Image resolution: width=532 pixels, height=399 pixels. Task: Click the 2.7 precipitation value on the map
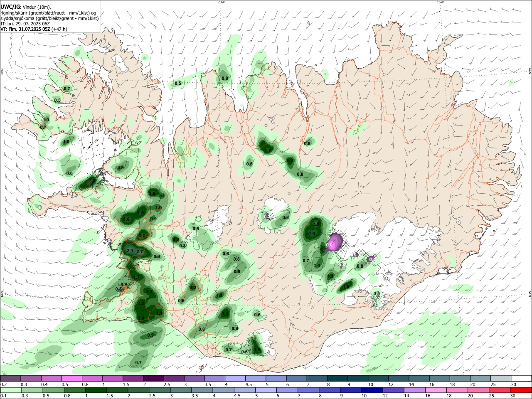pyautogui.click(x=140, y=252)
